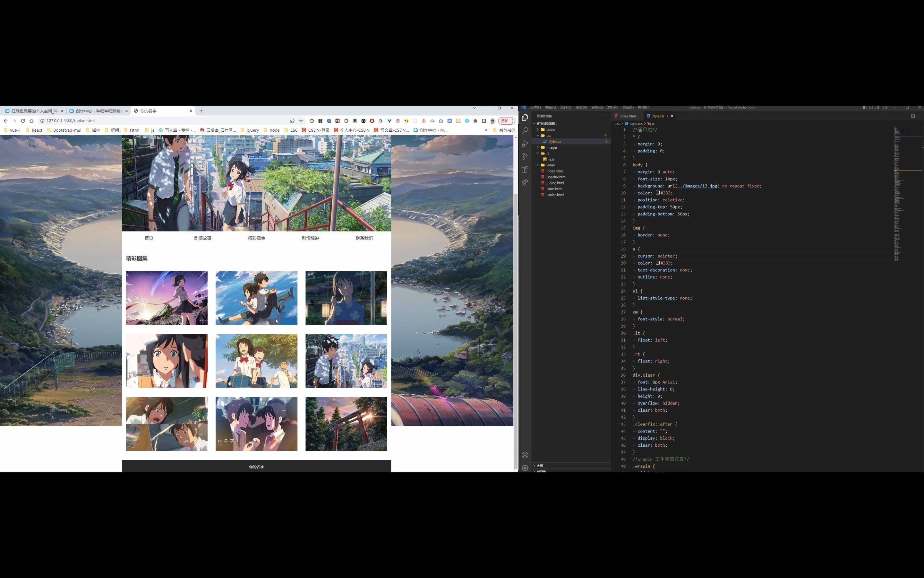Switch to 创作中心 browser tab
Viewport: 924px width, 578px height.
pos(98,111)
